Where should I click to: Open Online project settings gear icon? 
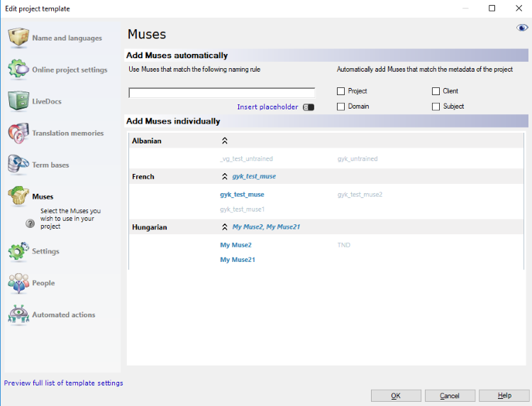18,70
